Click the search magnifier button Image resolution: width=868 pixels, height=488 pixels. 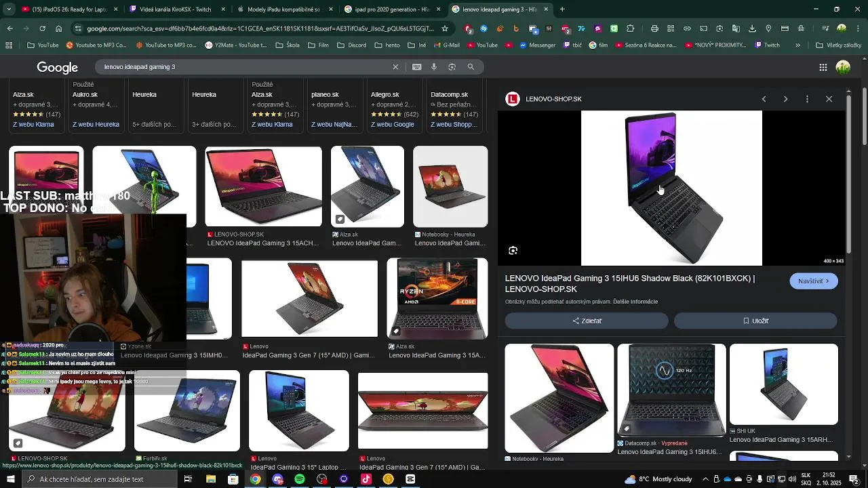click(x=471, y=67)
